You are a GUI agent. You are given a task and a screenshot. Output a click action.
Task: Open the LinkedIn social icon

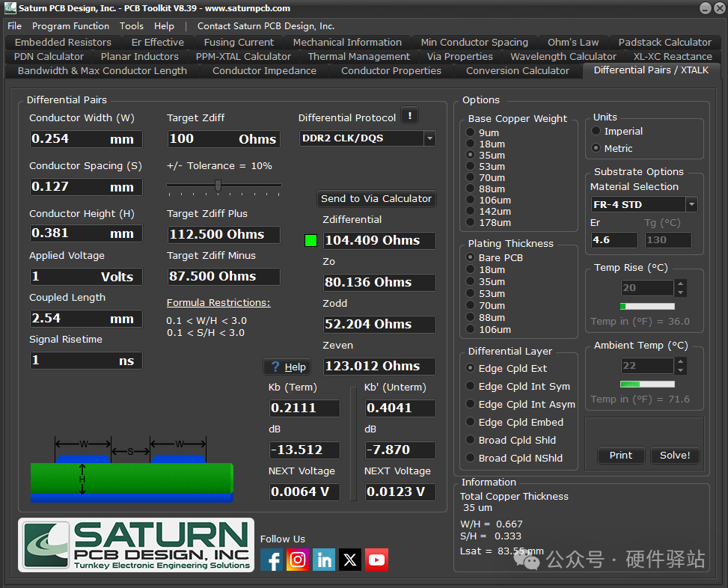[324, 560]
